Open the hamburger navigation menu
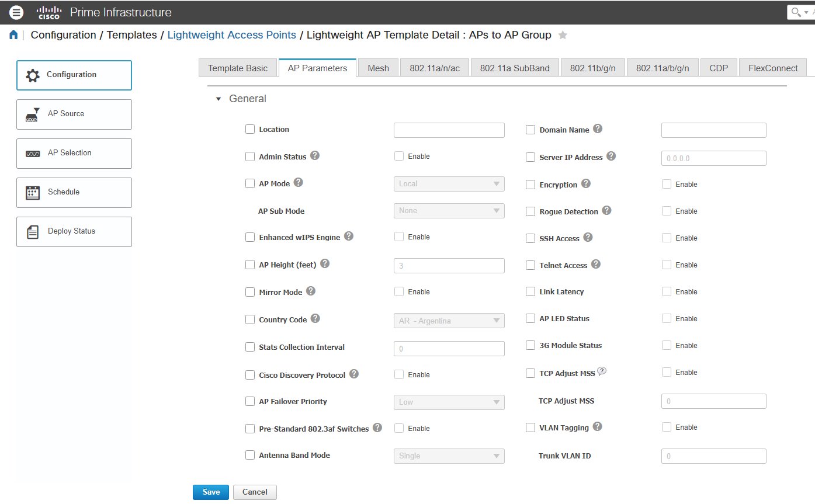 click(x=16, y=12)
